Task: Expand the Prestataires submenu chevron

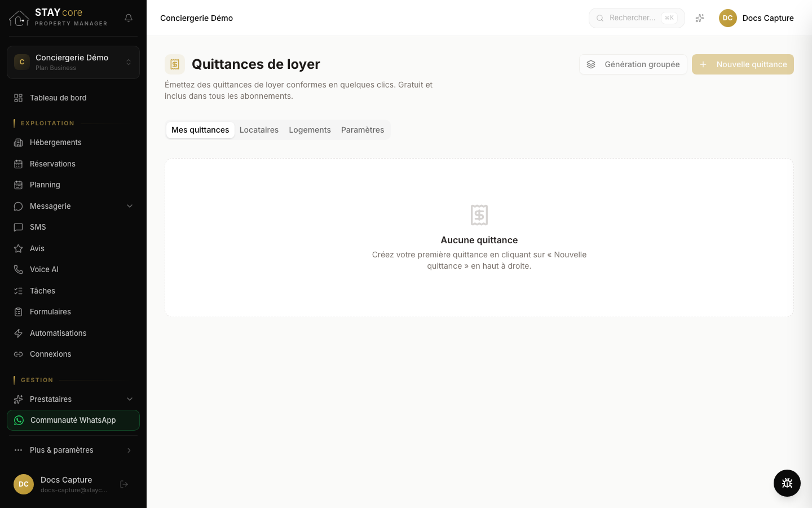Action: tap(130, 399)
